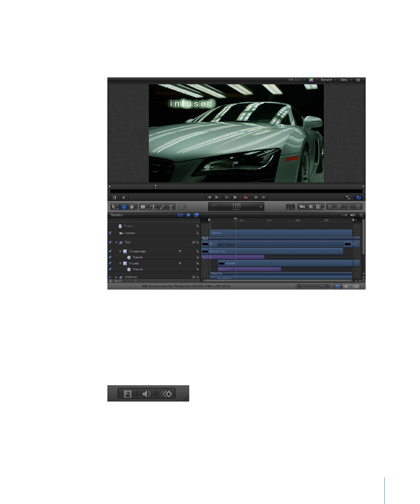
Task: Select the 2 Objects timeline bar
Action: (280, 244)
